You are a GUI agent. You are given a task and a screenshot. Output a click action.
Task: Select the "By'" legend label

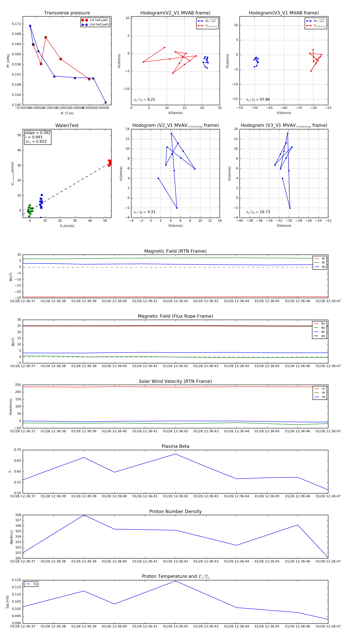[x=323, y=328]
